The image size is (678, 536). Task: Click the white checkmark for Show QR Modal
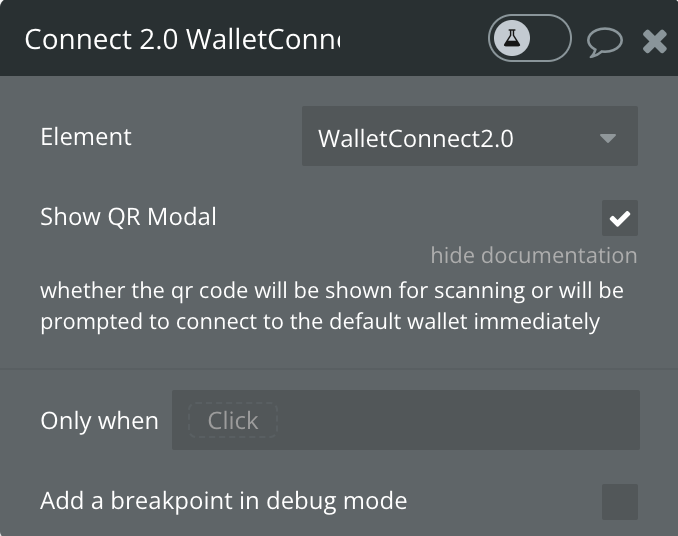620,219
